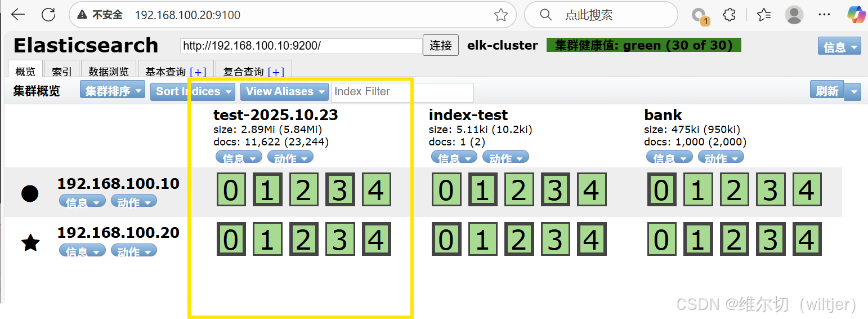Open 信息 dropdown for bank index
This screenshot has width=868, height=319.
pyautogui.click(x=670, y=157)
